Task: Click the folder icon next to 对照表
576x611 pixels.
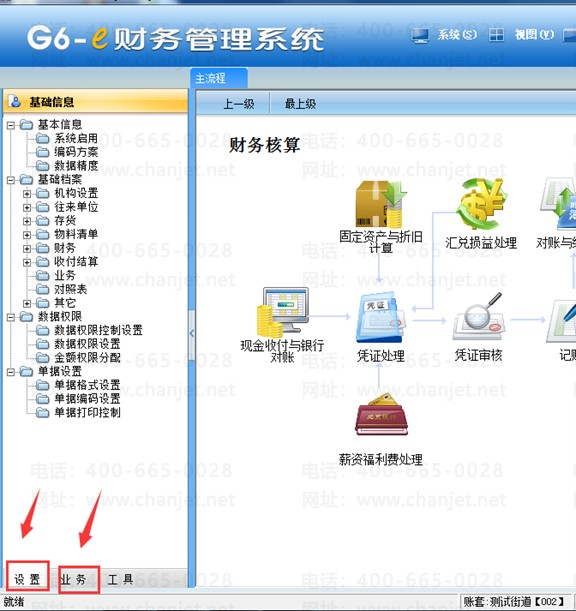Action: point(42,289)
